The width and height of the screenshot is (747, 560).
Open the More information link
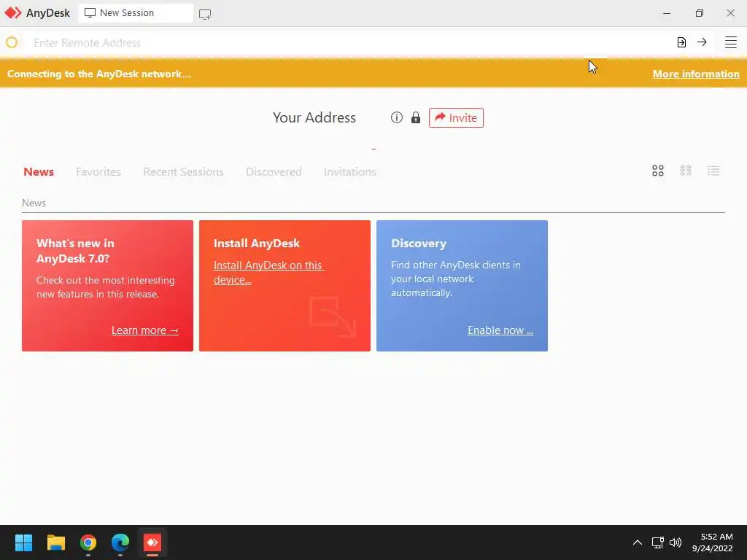pos(696,74)
